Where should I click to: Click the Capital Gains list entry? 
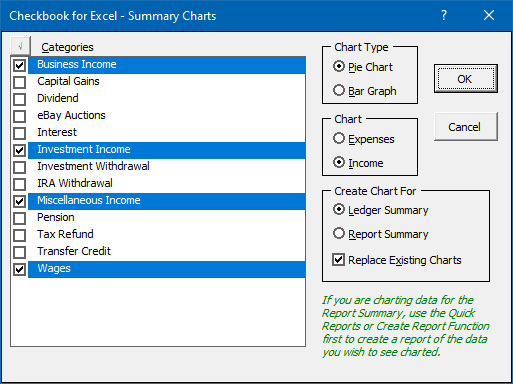68,81
